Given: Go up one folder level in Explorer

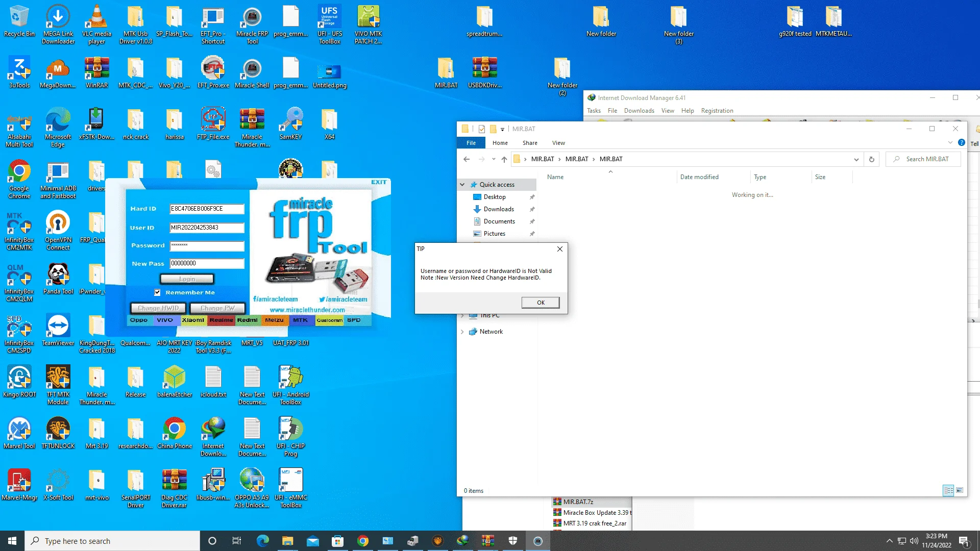Looking at the screenshot, I should 504,159.
